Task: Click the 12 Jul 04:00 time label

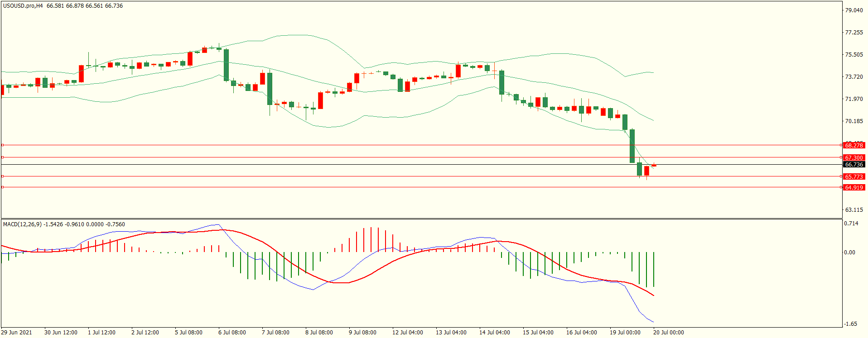Action: [408, 333]
